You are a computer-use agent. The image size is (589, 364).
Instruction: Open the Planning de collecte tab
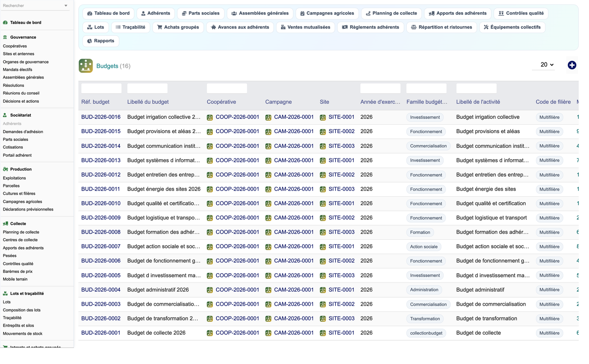click(x=391, y=13)
